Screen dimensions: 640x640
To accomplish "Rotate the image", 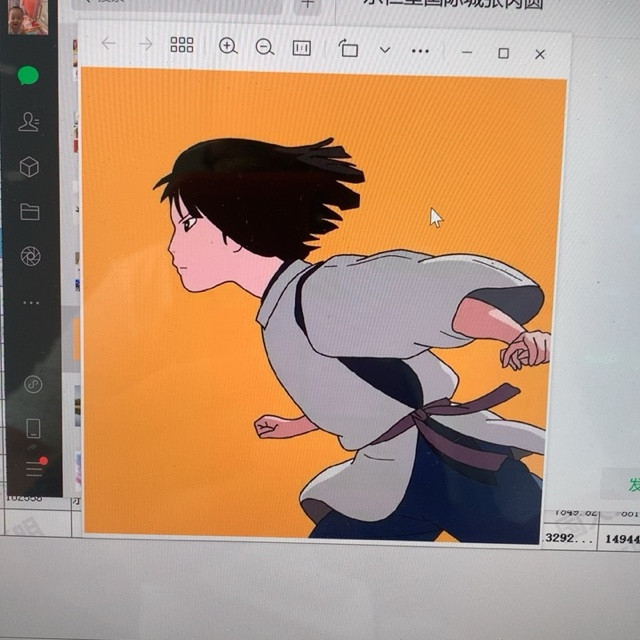I will click(x=348, y=49).
